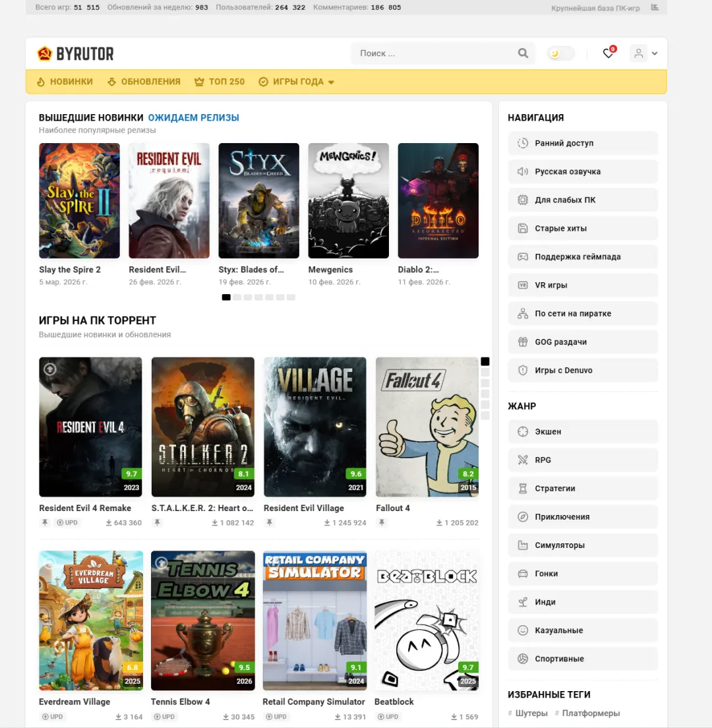The width and height of the screenshot is (712, 728).
Task: Click the BYRUTOR logo
Action: pos(76,54)
